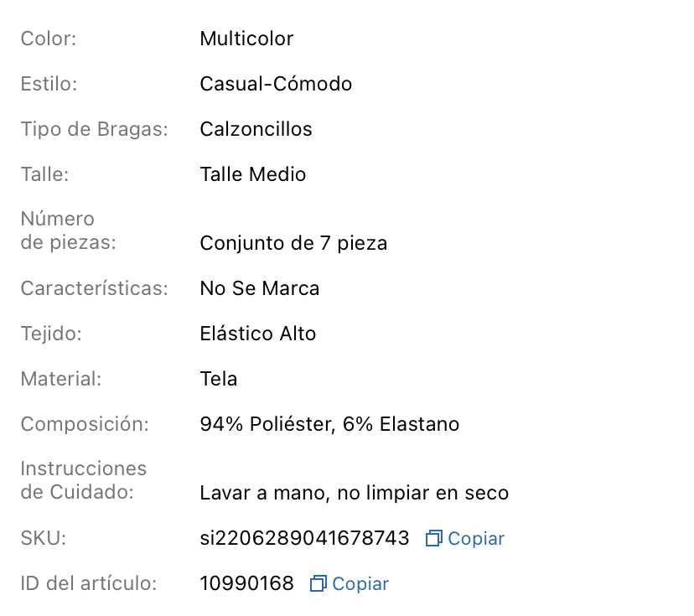
Task: Click Conjunto de 7 pieza text
Action: tap(293, 243)
